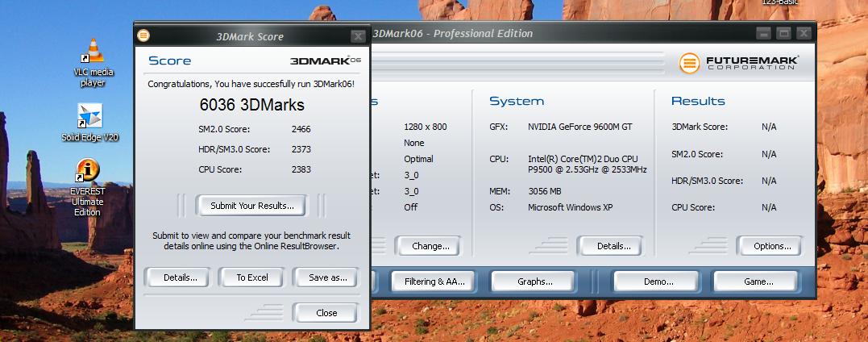The height and width of the screenshot is (342, 868).
Task: Click the 3DMark06 logo in Score dialog
Action: [326, 60]
